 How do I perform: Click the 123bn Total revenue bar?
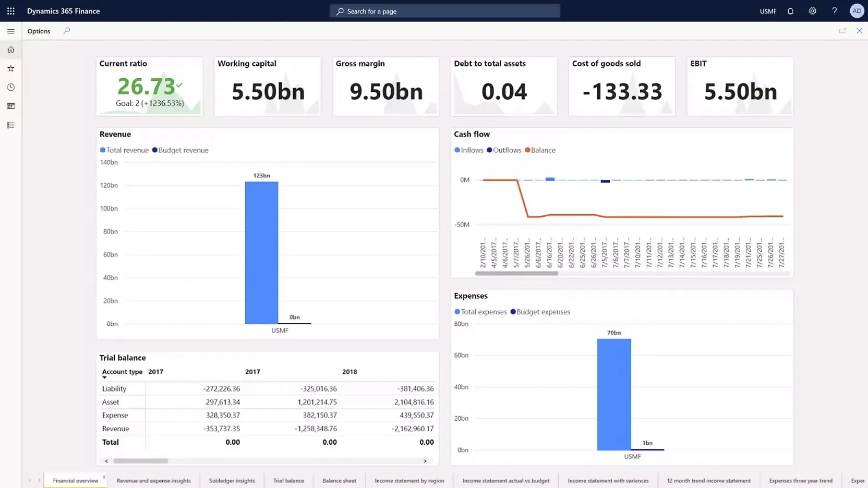point(261,253)
